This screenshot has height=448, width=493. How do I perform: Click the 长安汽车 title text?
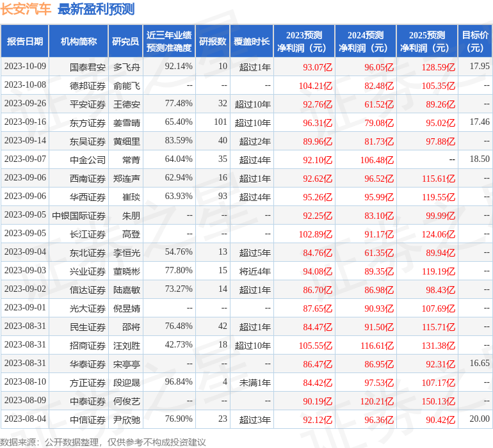26,9
